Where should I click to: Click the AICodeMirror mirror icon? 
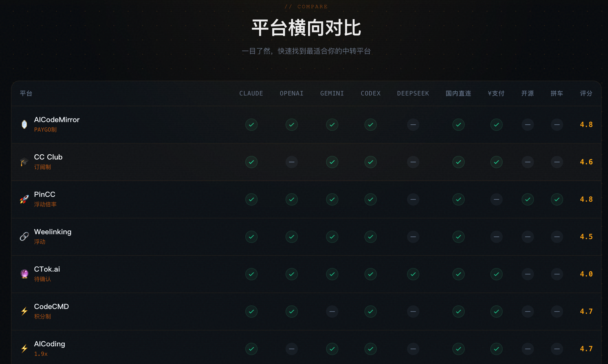tap(24, 124)
